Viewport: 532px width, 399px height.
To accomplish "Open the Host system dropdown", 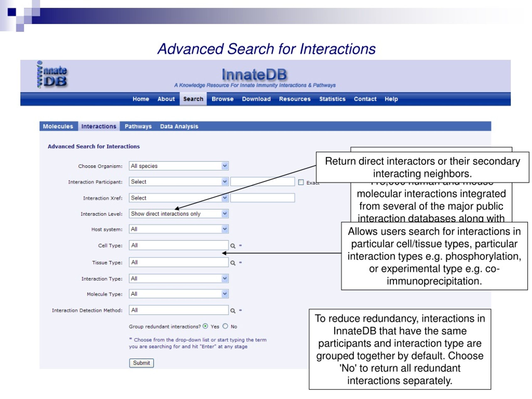I will tap(179, 229).
